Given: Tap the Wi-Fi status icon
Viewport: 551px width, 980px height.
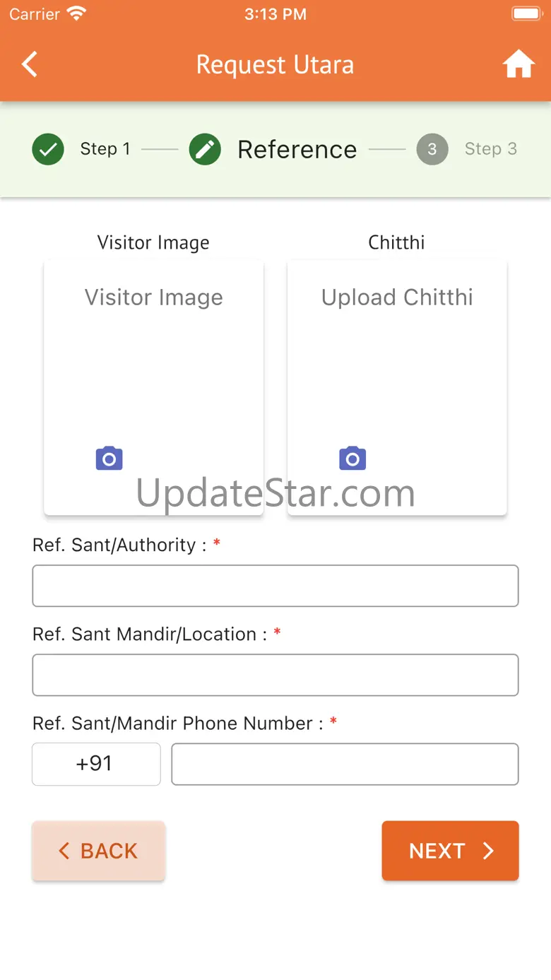Looking at the screenshot, I should click(x=76, y=13).
